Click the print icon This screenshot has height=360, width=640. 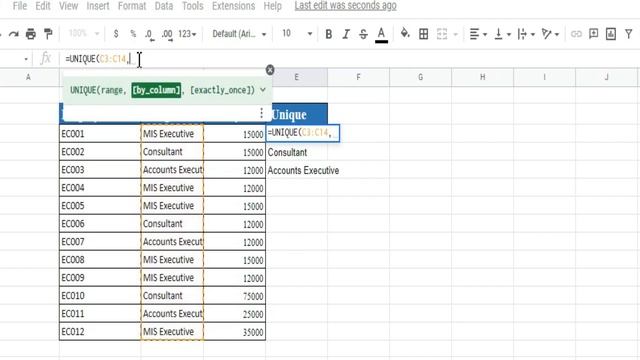pos(31,34)
